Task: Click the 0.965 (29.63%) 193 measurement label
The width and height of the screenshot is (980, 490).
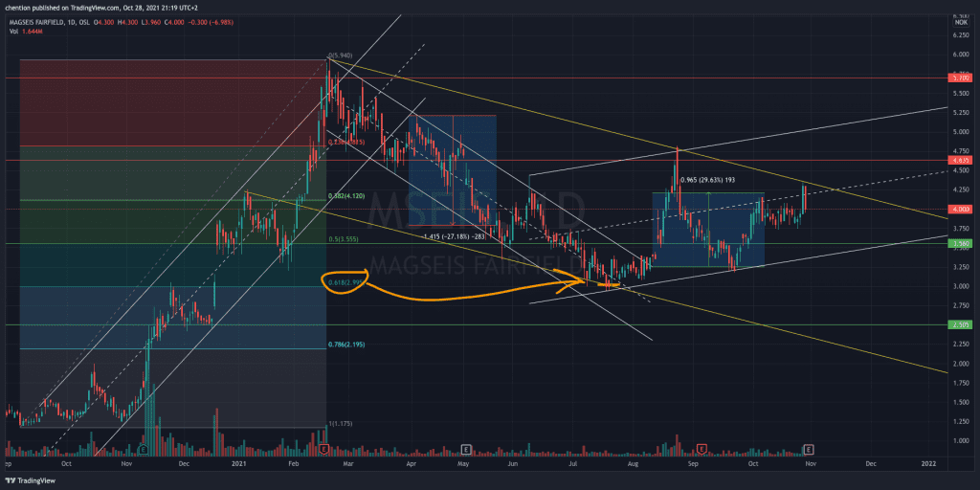Action: (x=709, y=178)
